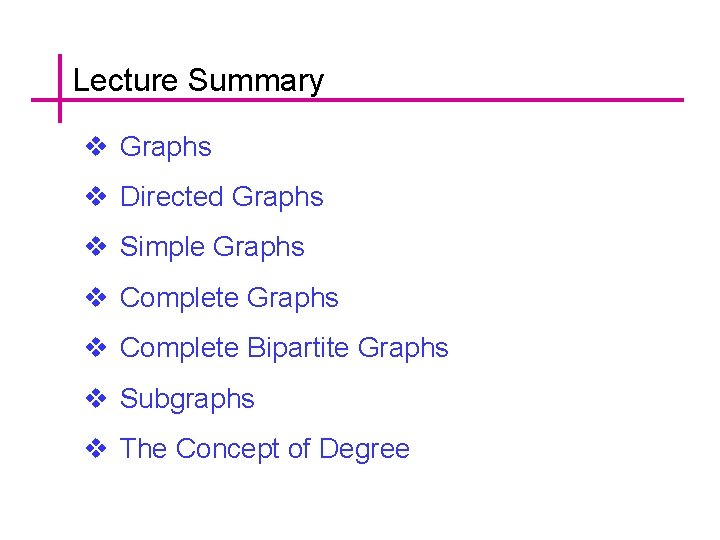This screenshot has height=540, width=720.
Task: Select the Simple Graphs line
Action: (211, 247)
